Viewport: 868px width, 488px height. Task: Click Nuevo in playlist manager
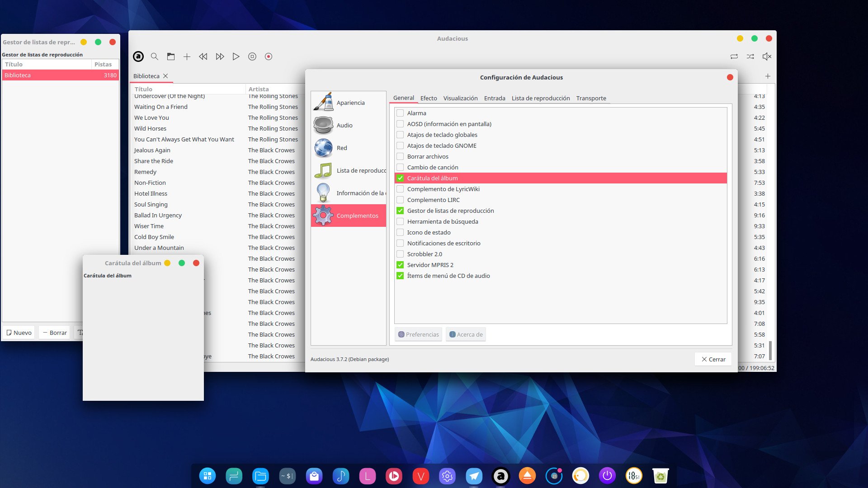pyautogui.click(x=19, y=333)
